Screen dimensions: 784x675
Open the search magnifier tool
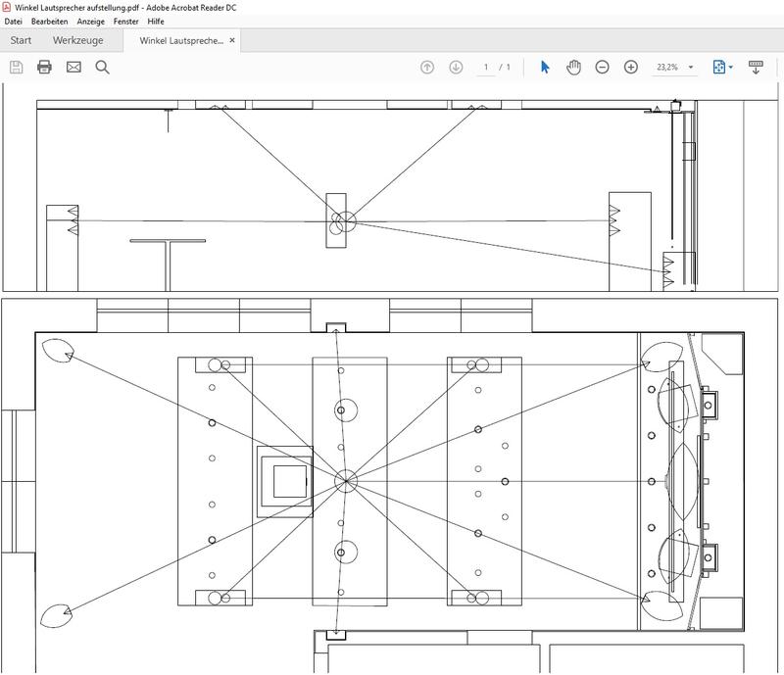pyautogui.click(x=102, y=67)
